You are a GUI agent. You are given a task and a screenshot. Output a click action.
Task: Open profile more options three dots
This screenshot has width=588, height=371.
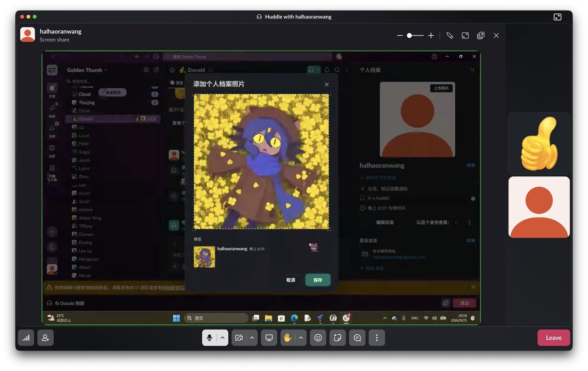469,222
